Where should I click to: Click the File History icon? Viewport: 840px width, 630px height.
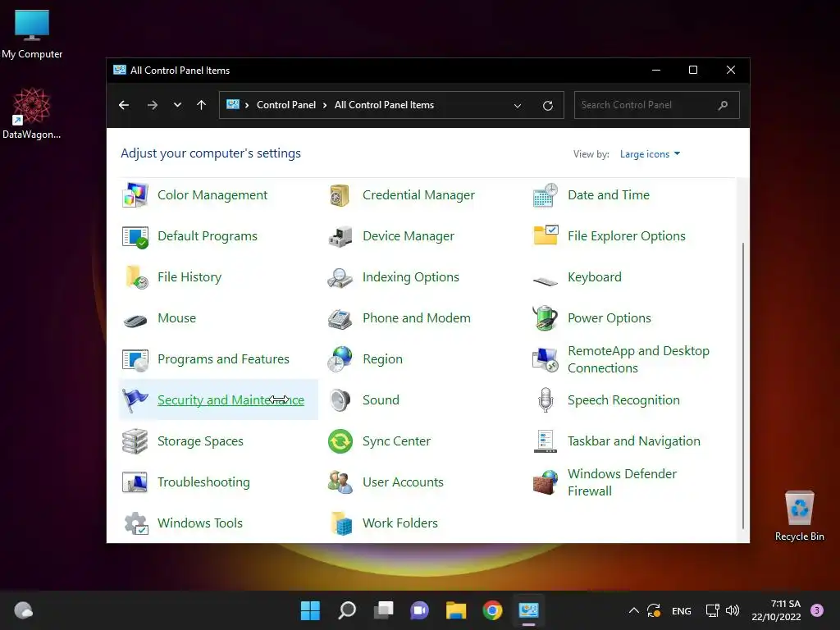click(x=136, y=277)
